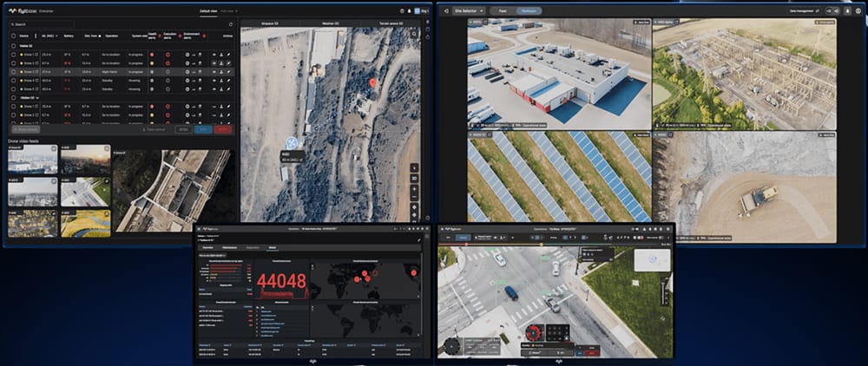Tick the select-all checkbox in the table header
868x366 pixels.
(12, 36)
